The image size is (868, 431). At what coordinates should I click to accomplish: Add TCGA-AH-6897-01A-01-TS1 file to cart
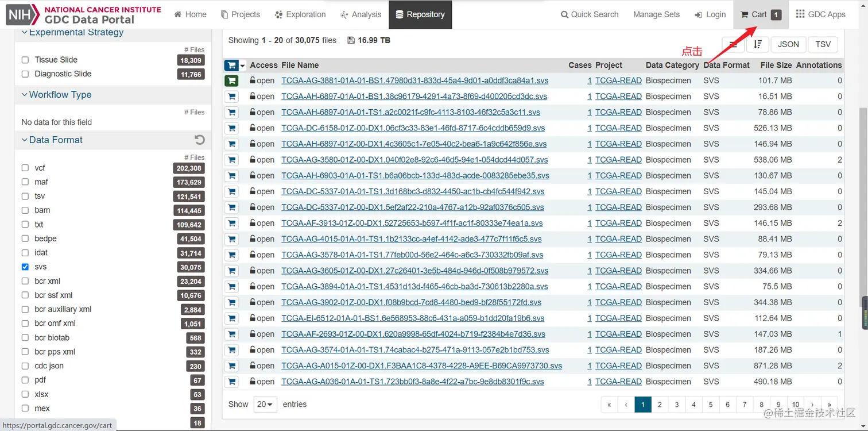coord(231,112)
